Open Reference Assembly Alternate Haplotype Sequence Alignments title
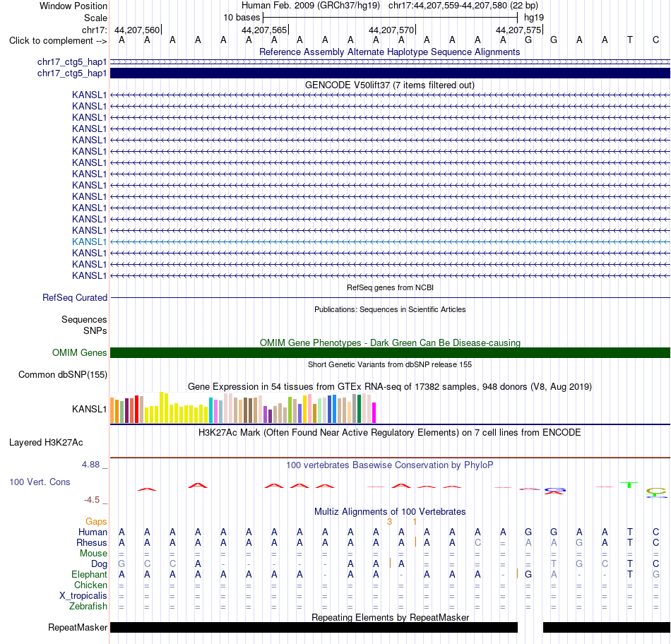671x644 pixels. tap(389, 52)
